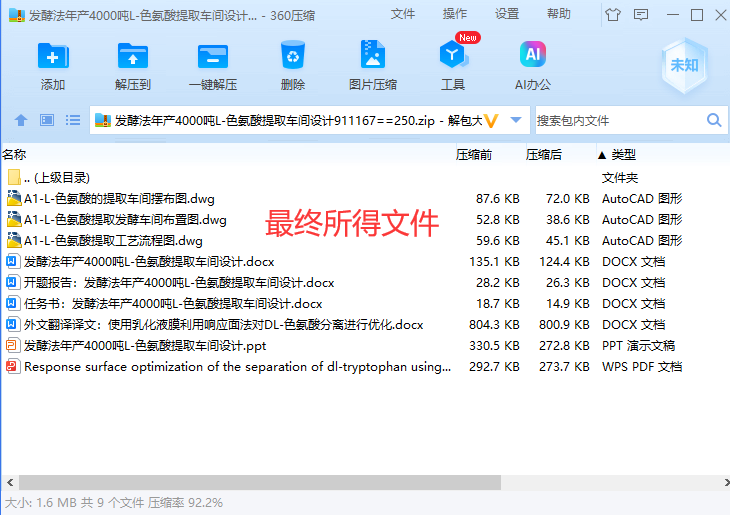Open the 帮助 menu
The height and width of the screenshot is (515, 730).
tap(559, 14)
